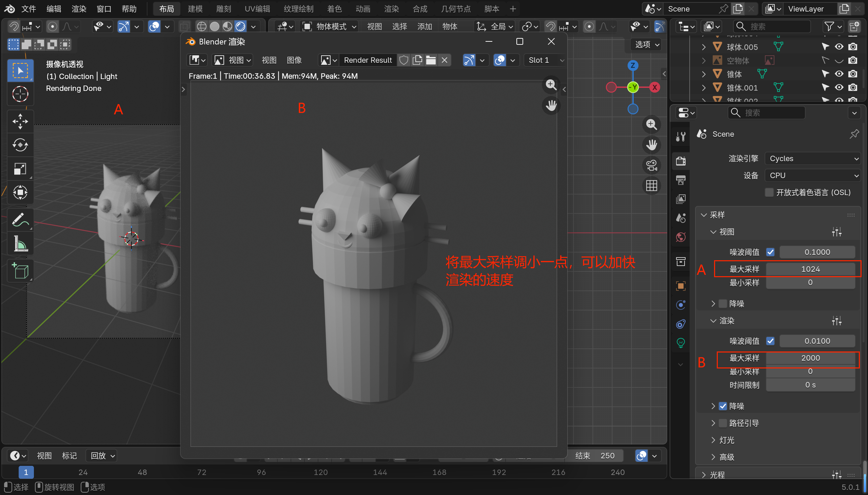This screenshot has width=868, height=495.
Task: Toggle camera view in the viewport
Action: point(651,166)
